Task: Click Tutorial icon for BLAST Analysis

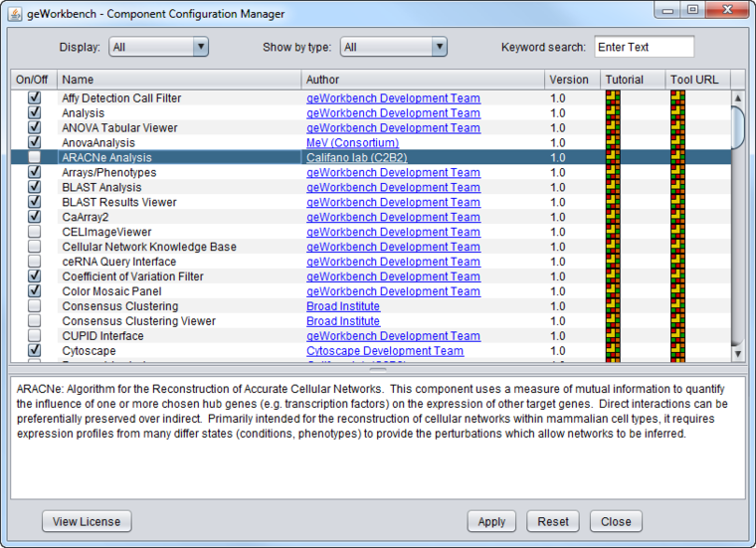Action: click(x=613, y=188)
